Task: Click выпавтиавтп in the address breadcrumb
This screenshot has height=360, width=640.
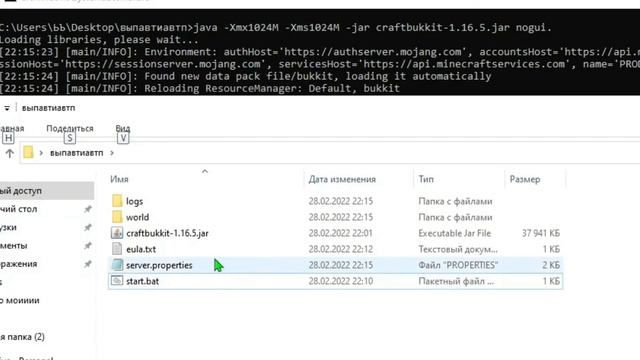Action: [x=76, y=153]
